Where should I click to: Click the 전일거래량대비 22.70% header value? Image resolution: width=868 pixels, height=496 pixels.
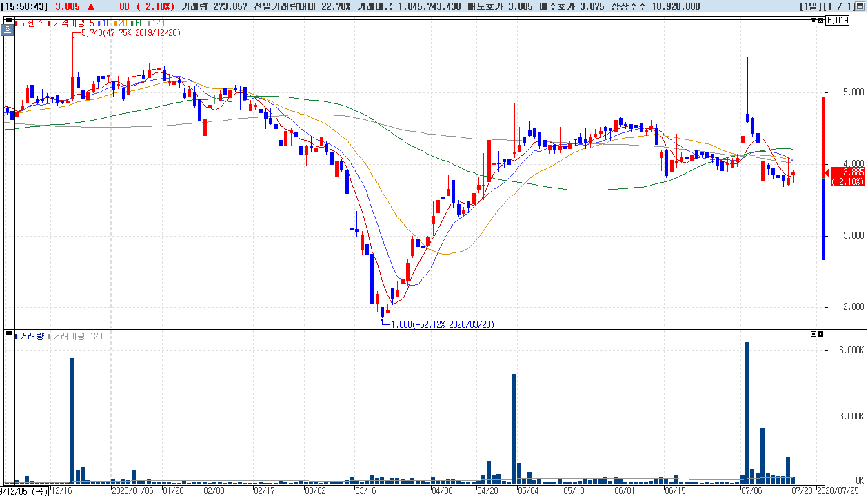pos(302,6)
